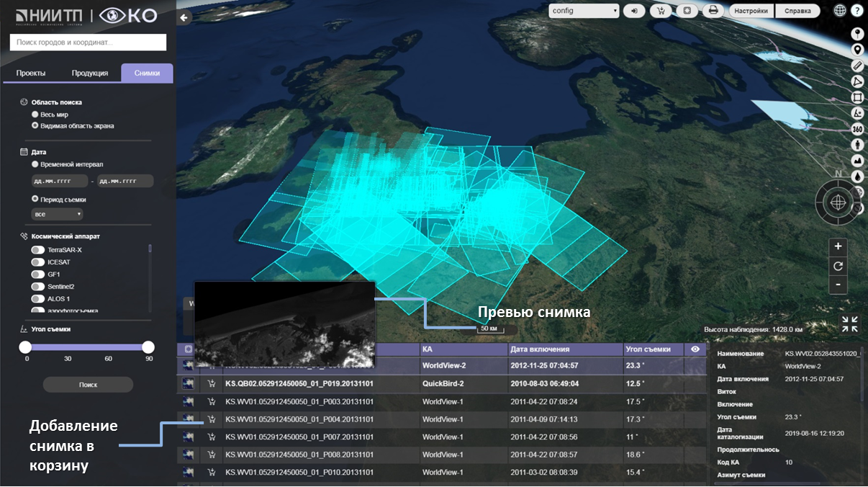The image size is (868, 487).
Task: Open the shopping cart in top toolbar
Action: 661,11
